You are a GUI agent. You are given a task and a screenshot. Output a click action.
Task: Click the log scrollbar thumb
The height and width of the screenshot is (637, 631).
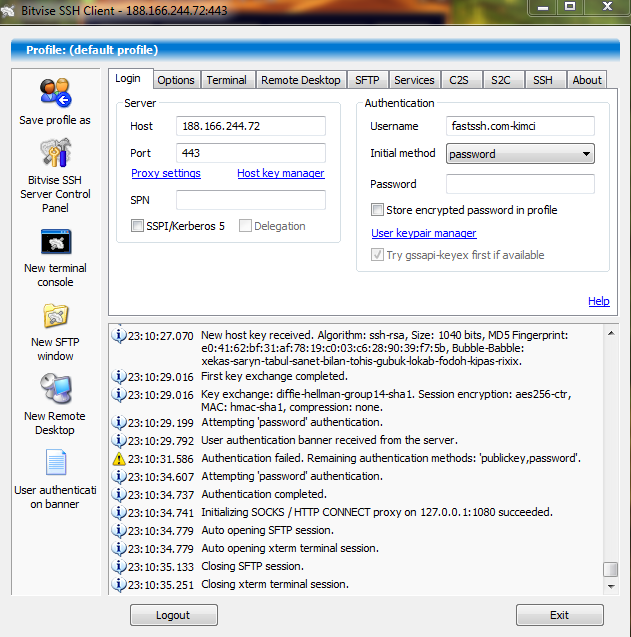click(x=611, y=569)
